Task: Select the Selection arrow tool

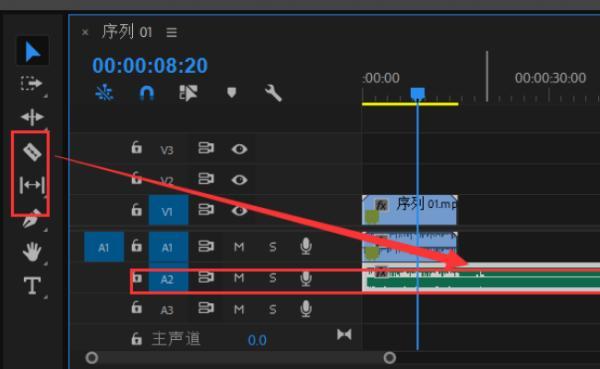Action: pos(33,51)
